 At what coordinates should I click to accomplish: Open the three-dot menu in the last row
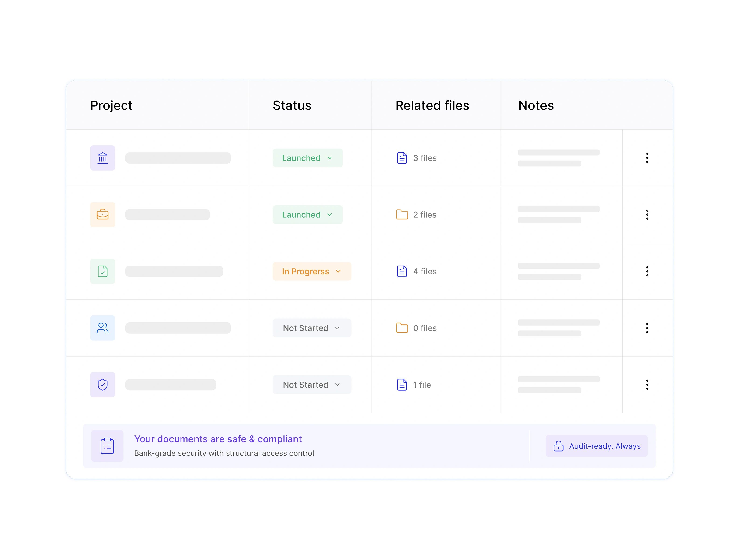647,385
